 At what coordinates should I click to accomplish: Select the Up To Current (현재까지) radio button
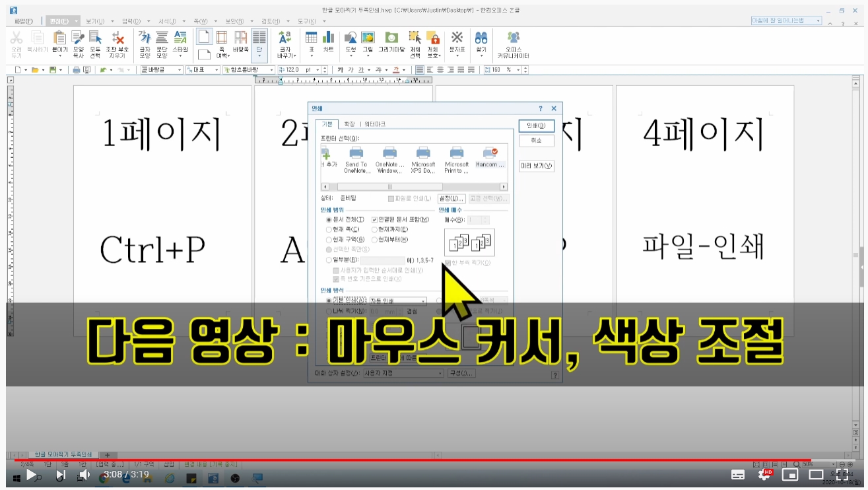click(374, 229)
